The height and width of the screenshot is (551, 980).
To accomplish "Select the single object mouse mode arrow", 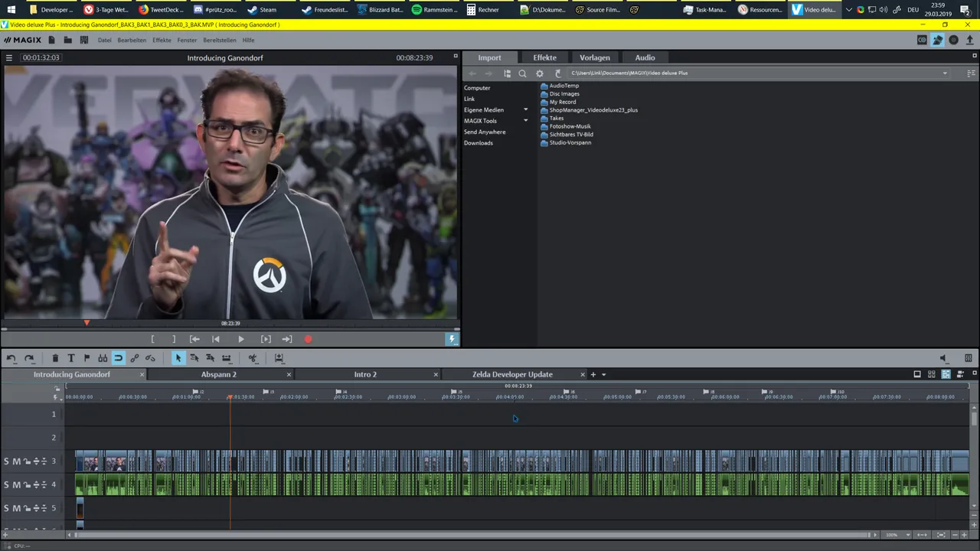I will (178, 358).
